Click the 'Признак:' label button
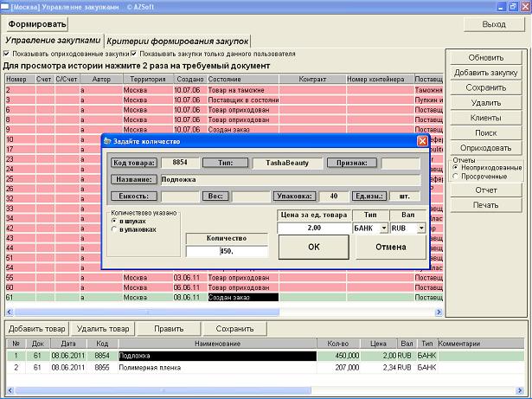This screenshot has width=532, height=399. tap(352, 163)
